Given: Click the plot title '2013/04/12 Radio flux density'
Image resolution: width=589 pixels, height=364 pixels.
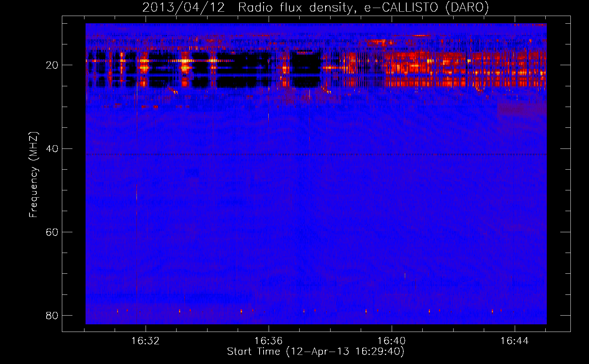Looking at the screenshot, I should 316,7.
